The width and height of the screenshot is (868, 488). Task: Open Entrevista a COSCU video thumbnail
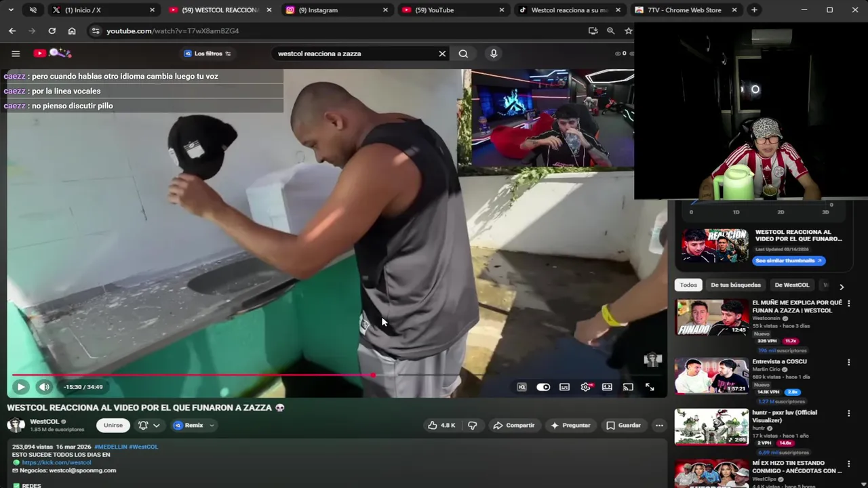tap(711, 376)
